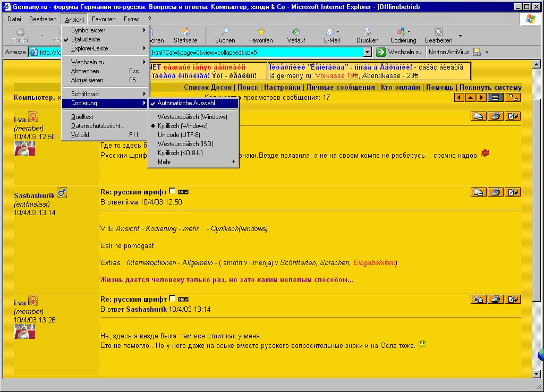Viewport: 544px width, 392px height.
Task: Open the address bar dropdown arrow
Action: click(367, 52)
